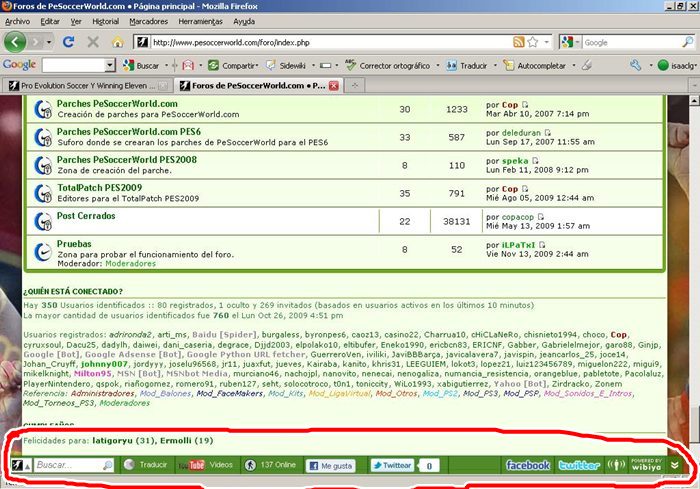This screenshot has width=700, height=489.
Task: Open the Ayuda menu
Action: (244, 21)
